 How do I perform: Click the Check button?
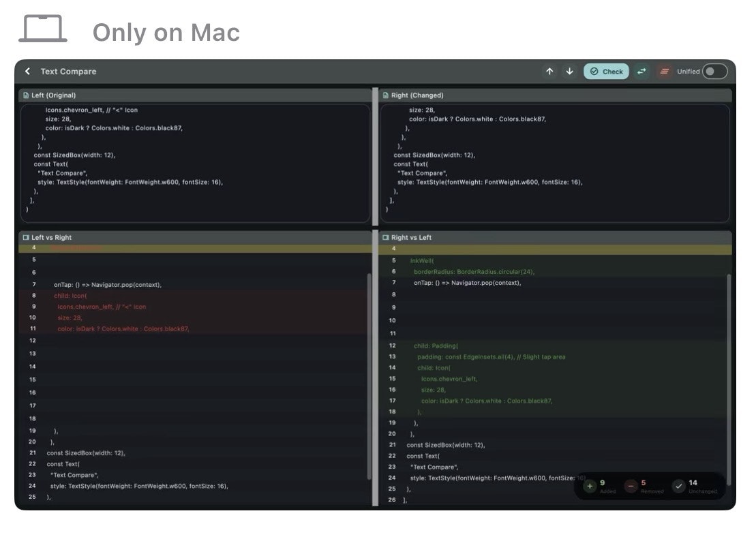point(606,72)
